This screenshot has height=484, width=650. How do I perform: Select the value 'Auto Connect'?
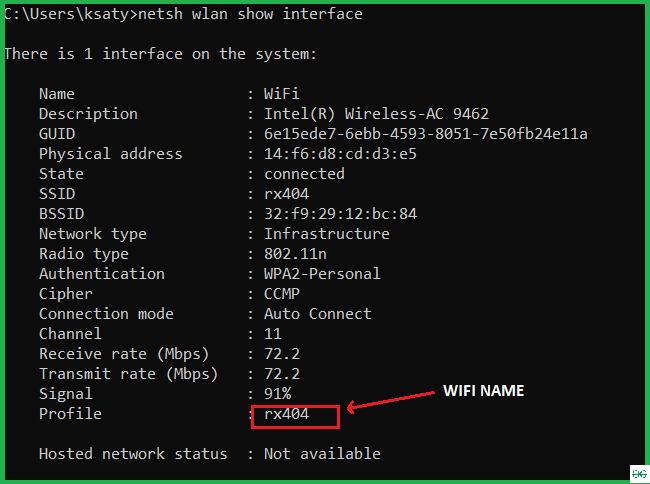(318, 314)
